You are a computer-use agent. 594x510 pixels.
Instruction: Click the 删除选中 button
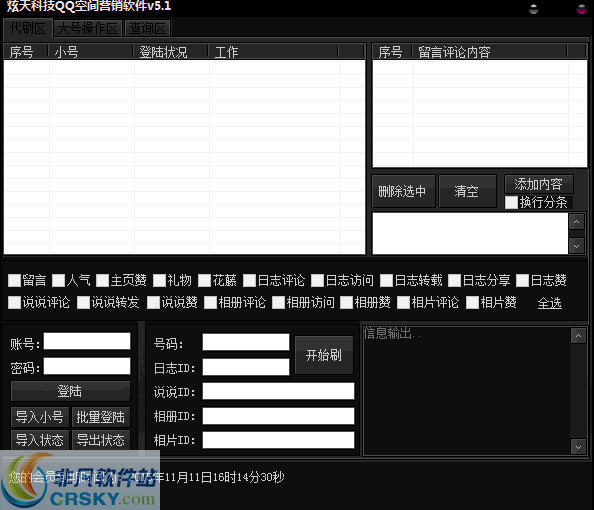403,191
